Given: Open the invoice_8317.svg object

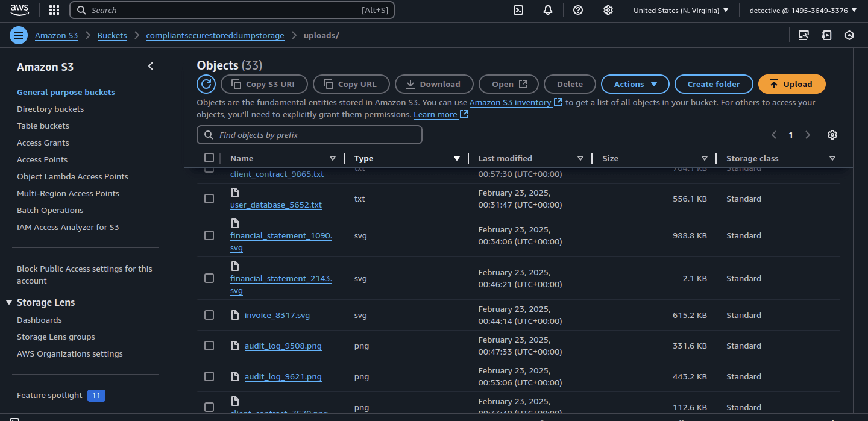Looking at the screenshot, I should 277,315.
